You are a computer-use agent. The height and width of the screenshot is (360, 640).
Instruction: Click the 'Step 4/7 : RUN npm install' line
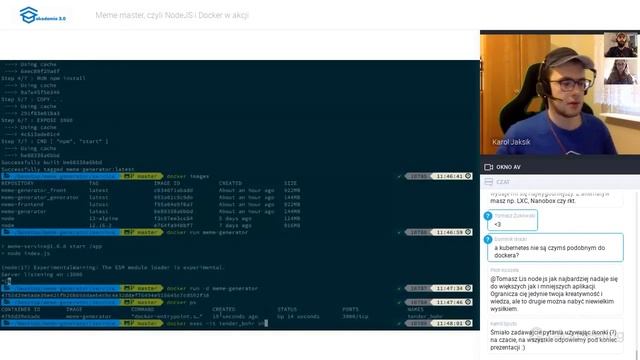(x=43, y=78)
